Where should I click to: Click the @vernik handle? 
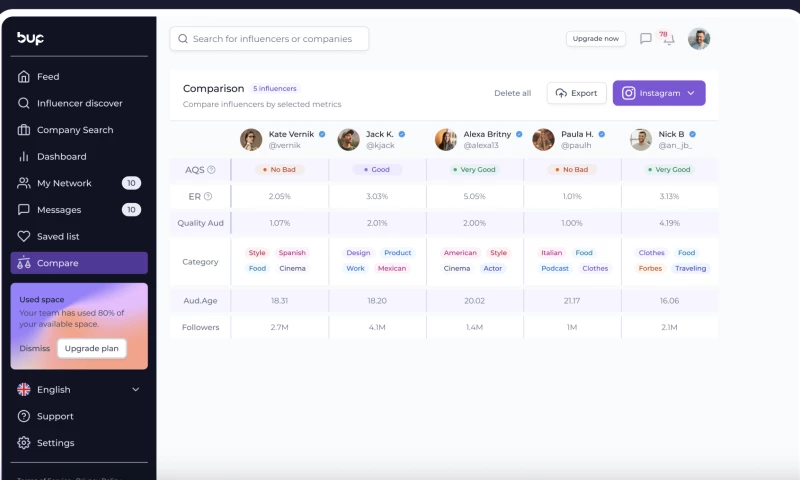tap(285, 145)
